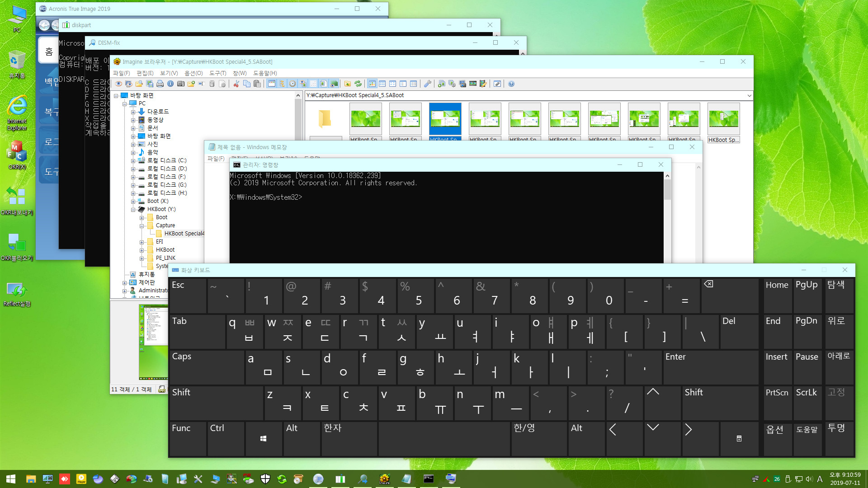Click the white shield icon in taskbar
The height and width of the screenshot is (488, 868).
click(265, 479)
